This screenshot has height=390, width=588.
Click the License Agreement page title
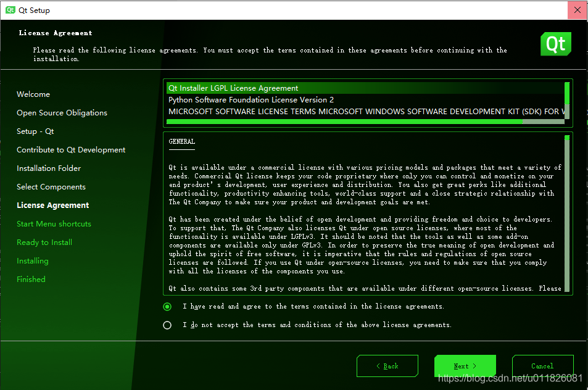56,33
